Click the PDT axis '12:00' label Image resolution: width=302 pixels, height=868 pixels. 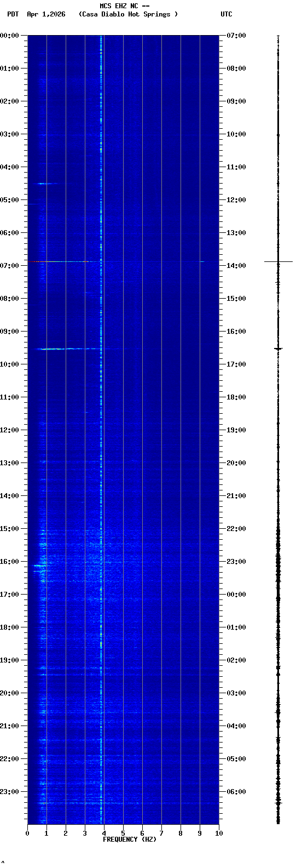pyautogui.click(x=9, y=430)
